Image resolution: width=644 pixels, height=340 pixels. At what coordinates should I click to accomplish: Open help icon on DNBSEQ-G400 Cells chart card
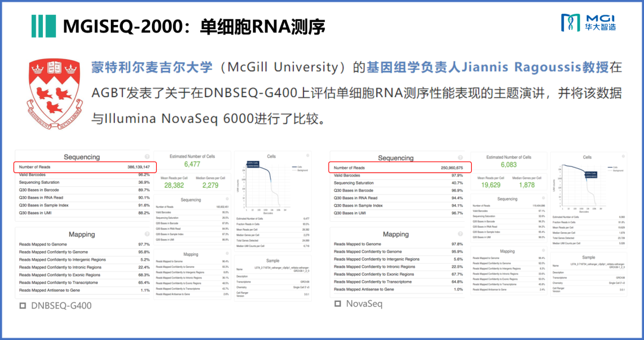click(308, 156)
